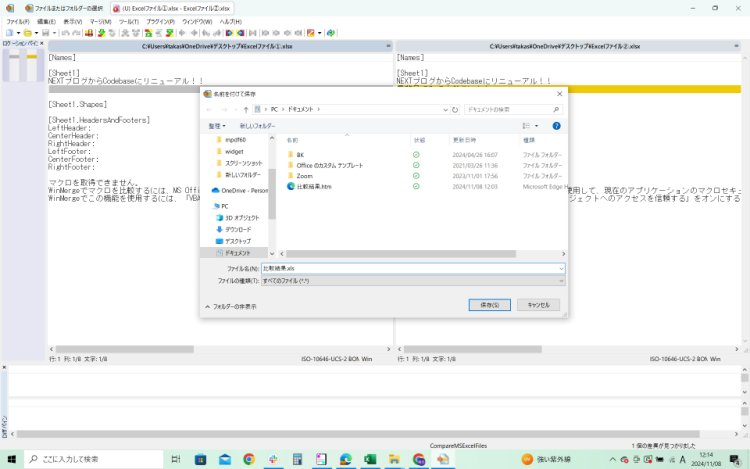This screenshot has width=750, height=469.
Task: Click the help icon in the save dialog
Action: tap(556, 126)
